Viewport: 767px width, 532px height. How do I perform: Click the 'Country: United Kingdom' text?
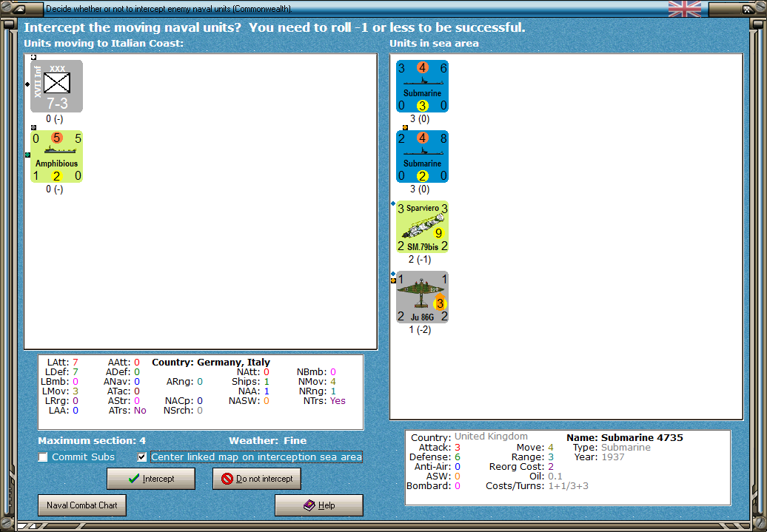(469, 437)
